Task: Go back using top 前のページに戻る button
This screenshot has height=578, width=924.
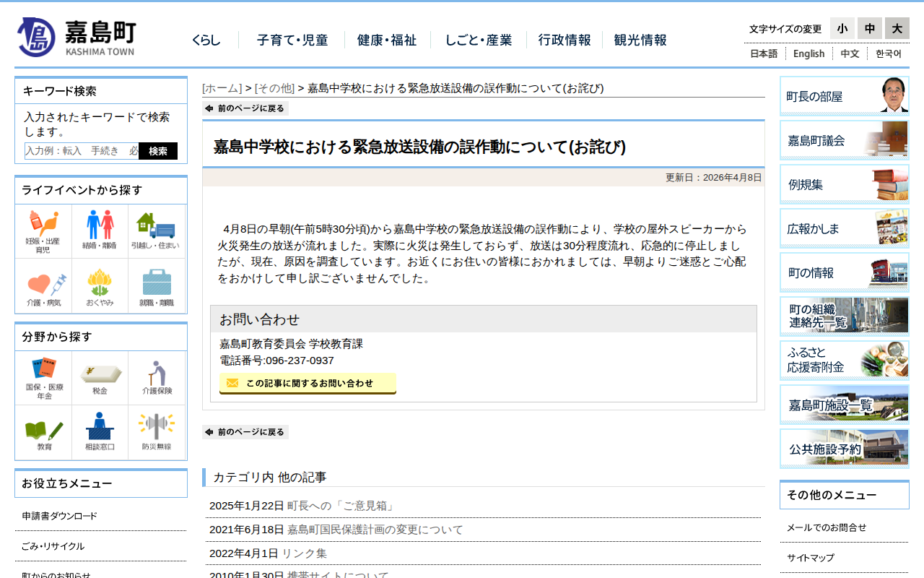Action: (245, 108)
